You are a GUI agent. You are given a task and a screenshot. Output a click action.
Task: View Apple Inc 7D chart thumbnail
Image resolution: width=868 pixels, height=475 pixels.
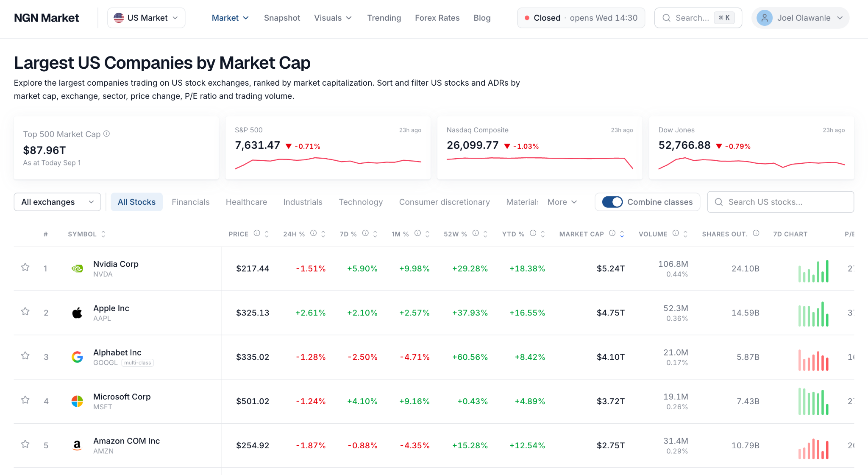click(813, 314)
